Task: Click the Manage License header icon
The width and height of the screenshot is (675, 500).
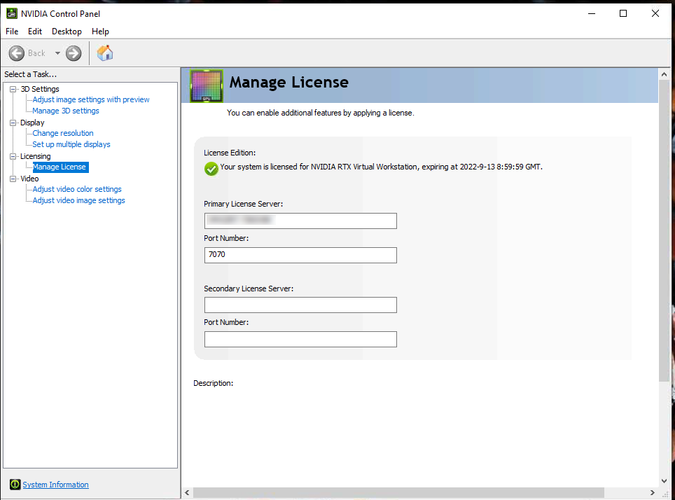Action: [x=205, y=85]
